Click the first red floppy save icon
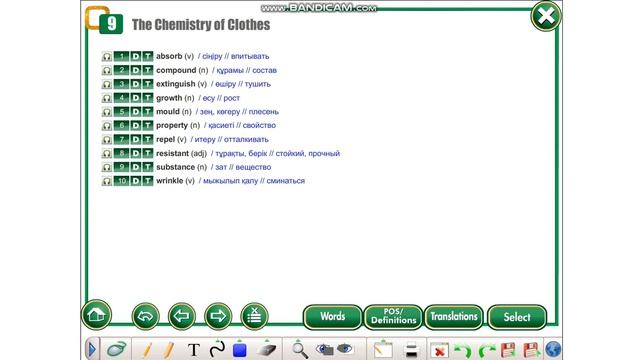Screen dimensions: 640x360 508,350
